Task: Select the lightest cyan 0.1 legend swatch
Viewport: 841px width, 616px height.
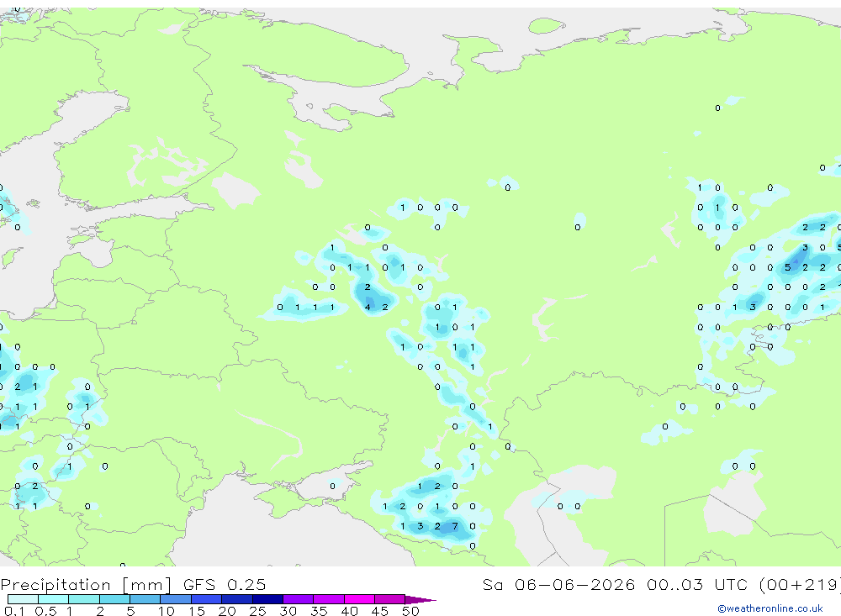Action: [x=23, y=599]
